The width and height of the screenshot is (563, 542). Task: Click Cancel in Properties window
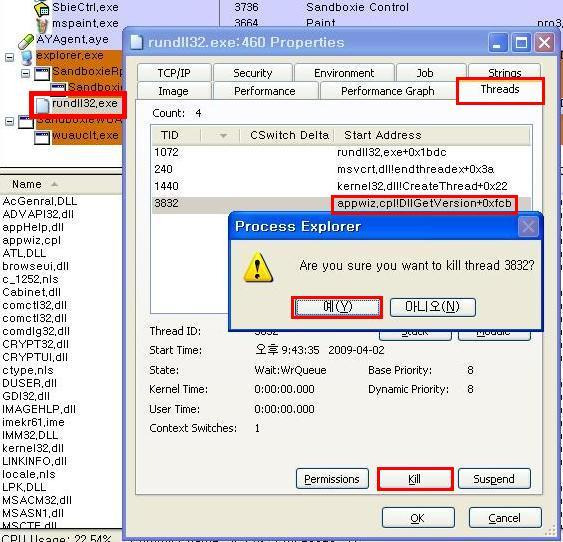505,518
